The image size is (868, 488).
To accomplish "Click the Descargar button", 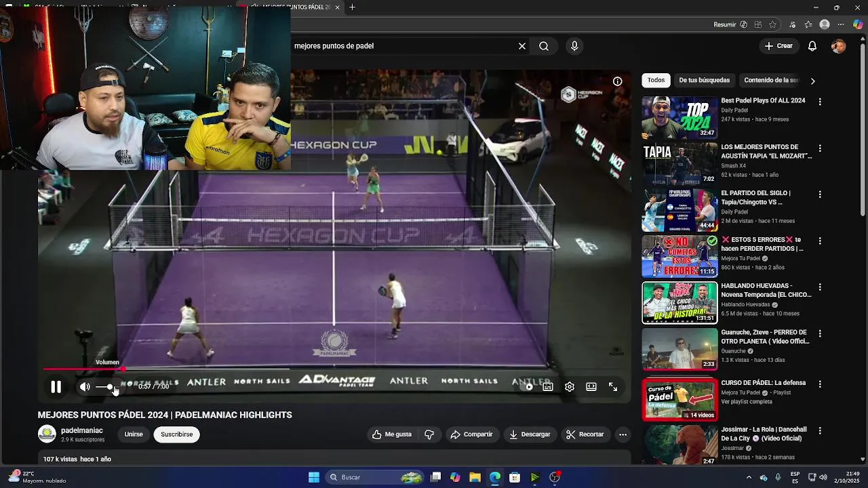I will pyautogui.click(x=530, y=434).
